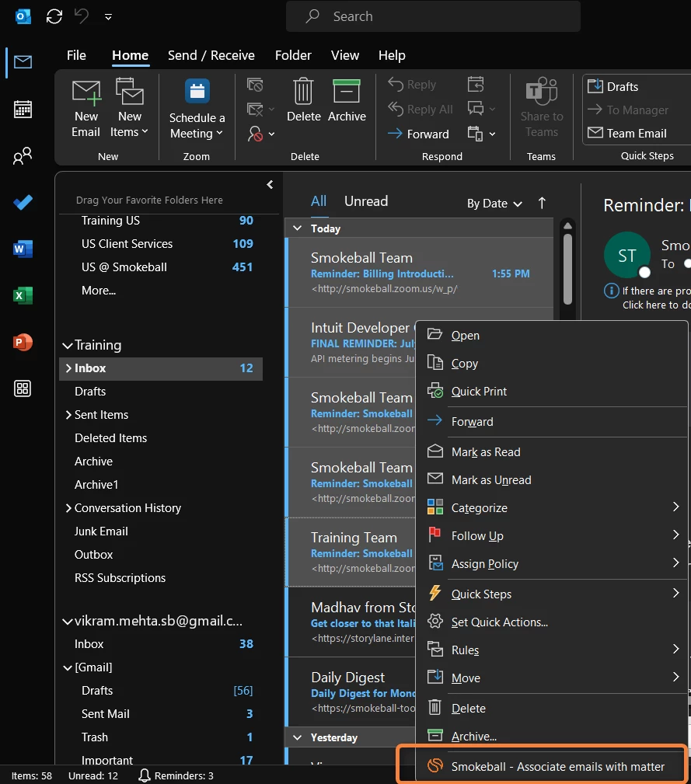Screen dimensions: 691x784
Task: Open the Move submenu
Action: pyautogui.click(x=552, y=678)
